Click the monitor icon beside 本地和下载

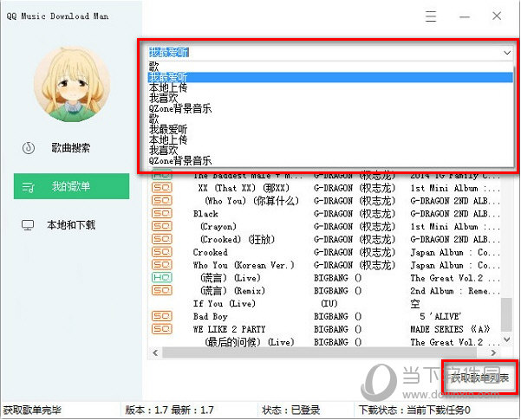pyautogui.click(x=28, y=225)
